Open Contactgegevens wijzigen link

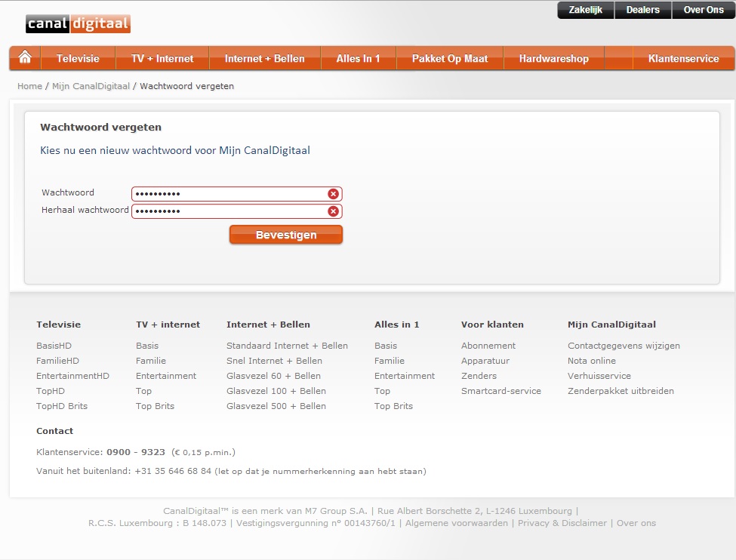[624, 346]
